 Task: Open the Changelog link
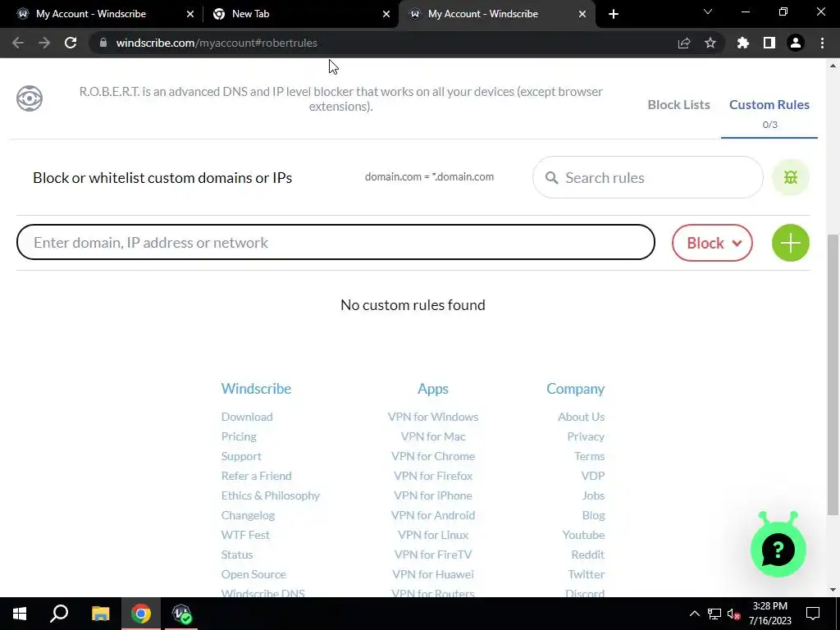[x=248, y=515]
